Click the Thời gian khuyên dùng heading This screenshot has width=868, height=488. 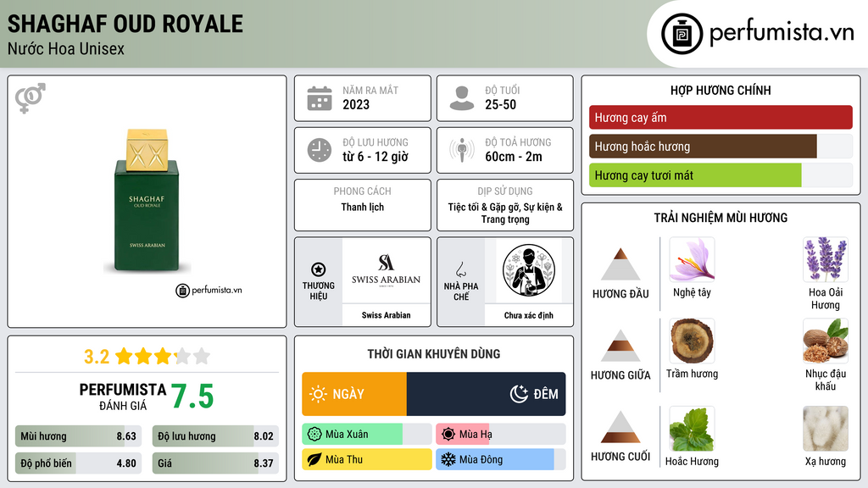coord(434,354)
